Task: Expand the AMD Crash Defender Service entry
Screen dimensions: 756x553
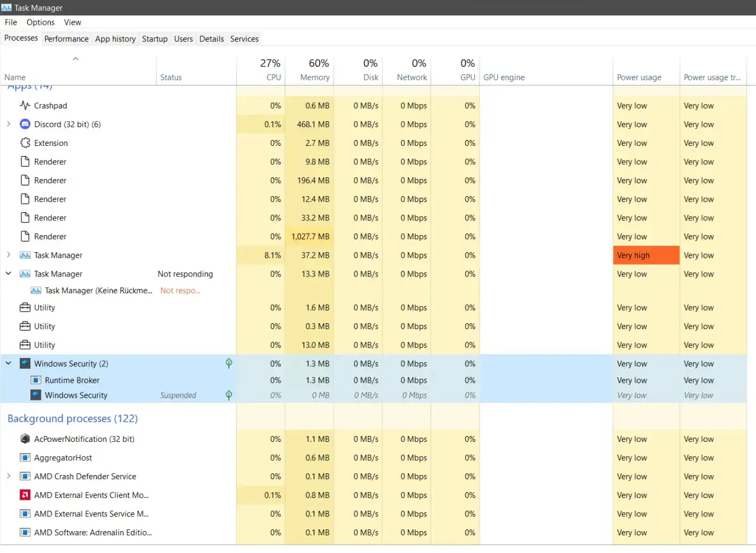Action: pos(8,476)
